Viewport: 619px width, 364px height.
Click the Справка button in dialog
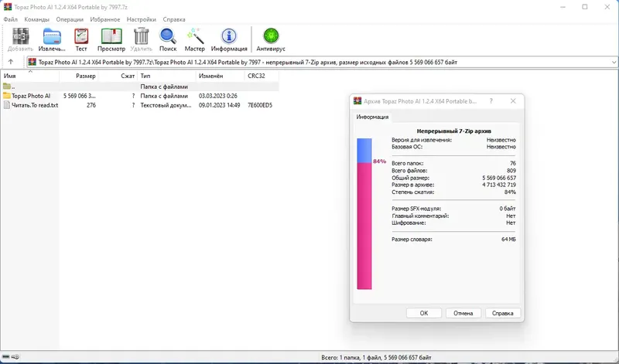pos(502,313)
